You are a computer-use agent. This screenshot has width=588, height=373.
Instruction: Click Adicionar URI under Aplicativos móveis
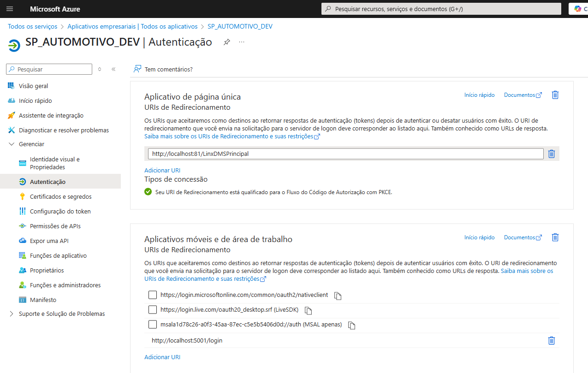(162, 357)
